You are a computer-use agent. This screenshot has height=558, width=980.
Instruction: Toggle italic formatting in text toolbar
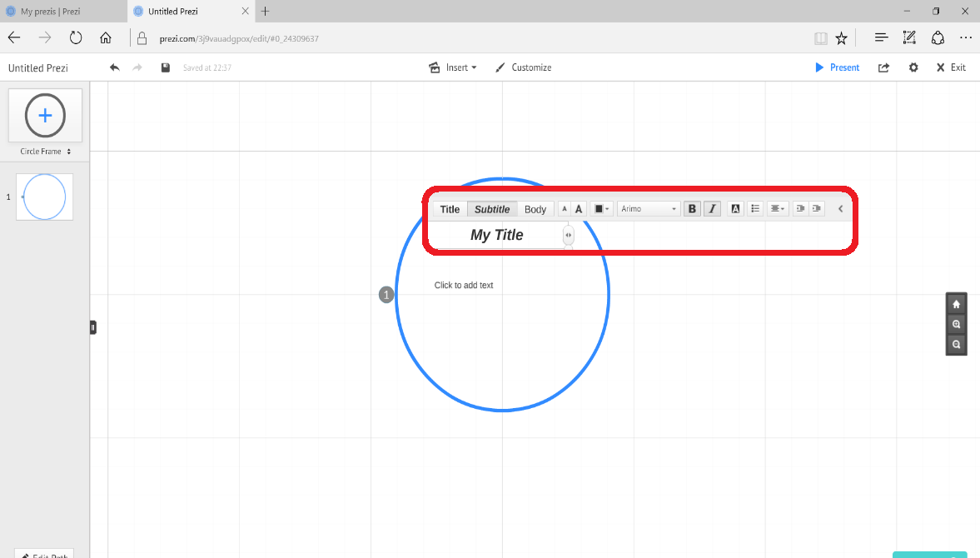pos(712,208)
